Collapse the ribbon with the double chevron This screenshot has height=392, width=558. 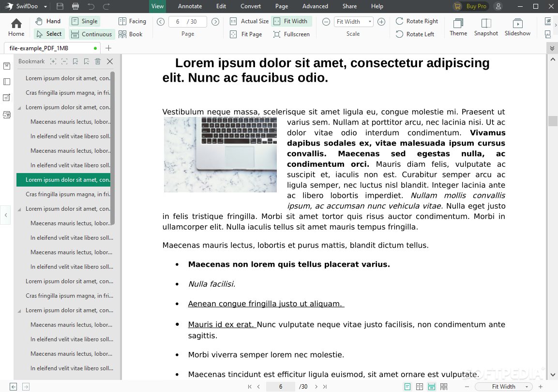tap(552, 48)
